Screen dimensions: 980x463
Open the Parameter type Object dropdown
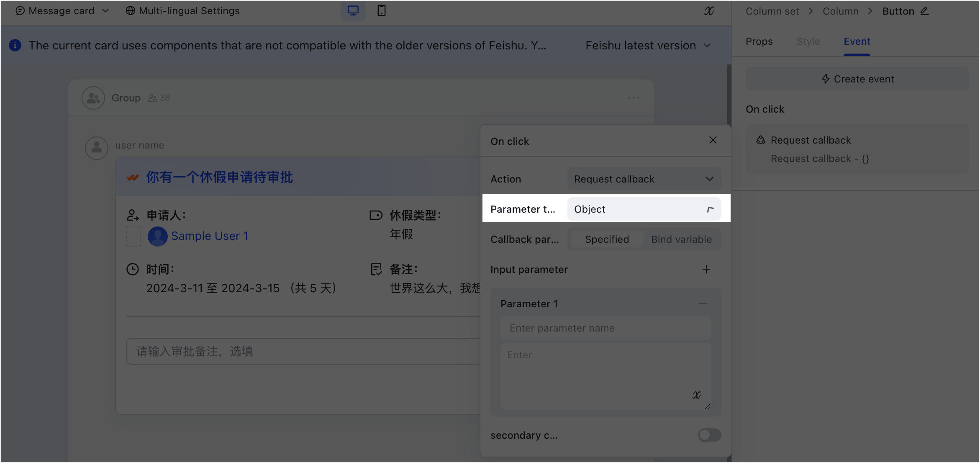(x=644, y=209)
